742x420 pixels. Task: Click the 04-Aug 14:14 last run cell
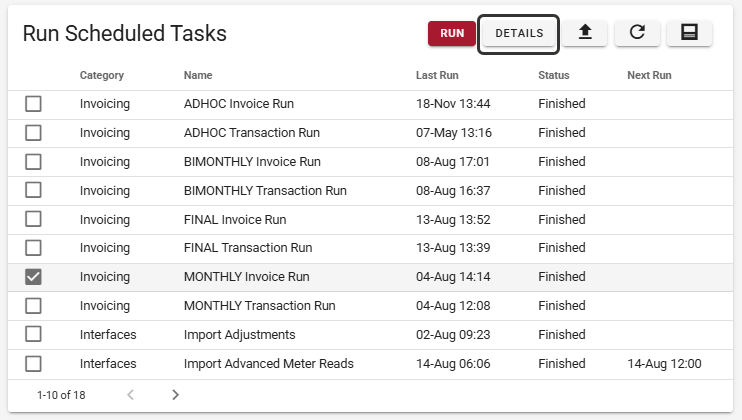click(x=453, y=277)
